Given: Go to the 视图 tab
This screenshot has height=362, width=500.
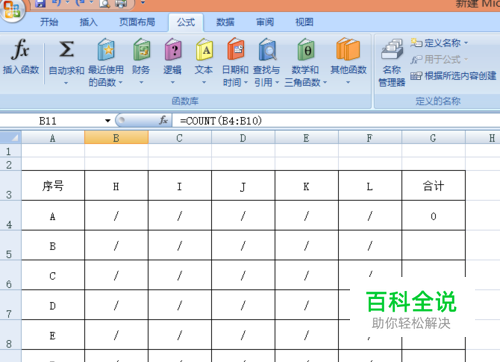Looking at the screenshot, I should click(304, 22).
